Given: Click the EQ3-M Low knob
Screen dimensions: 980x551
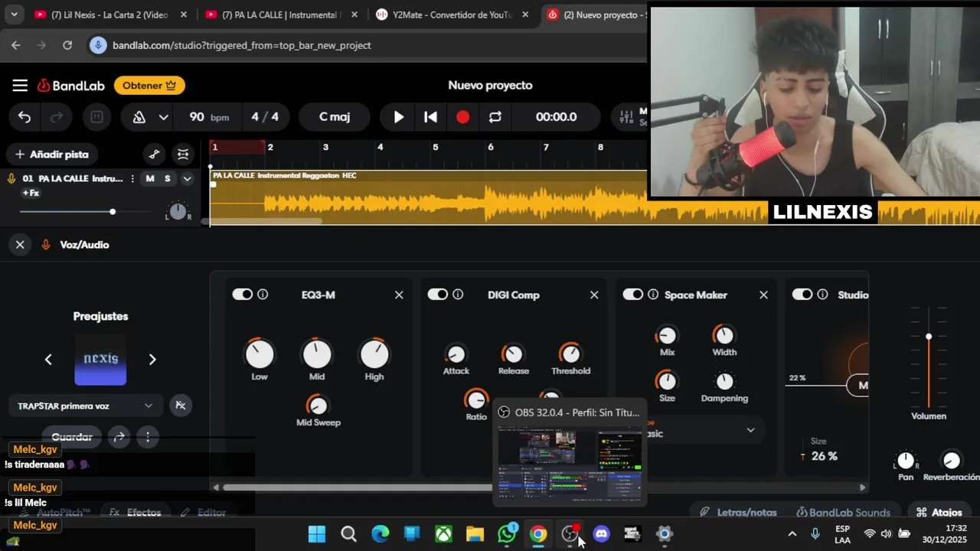Looking at the screenshot, I should (x=259, y=354).
